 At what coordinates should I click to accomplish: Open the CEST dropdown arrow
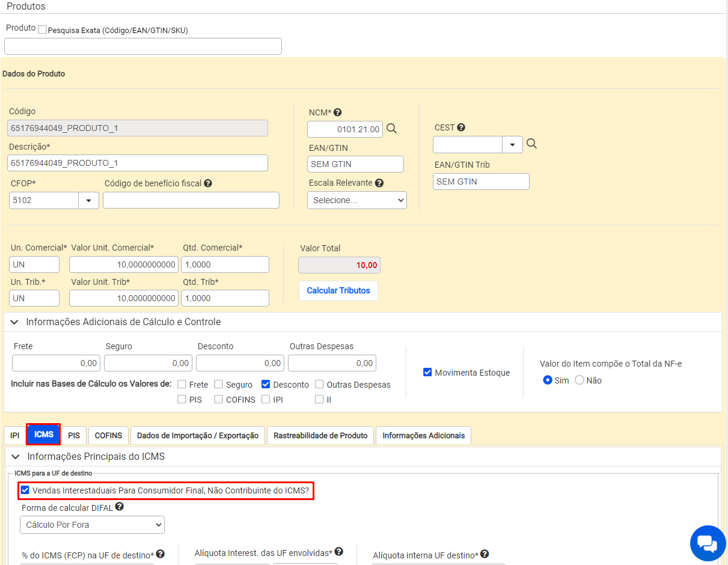[x=512, y=145]
